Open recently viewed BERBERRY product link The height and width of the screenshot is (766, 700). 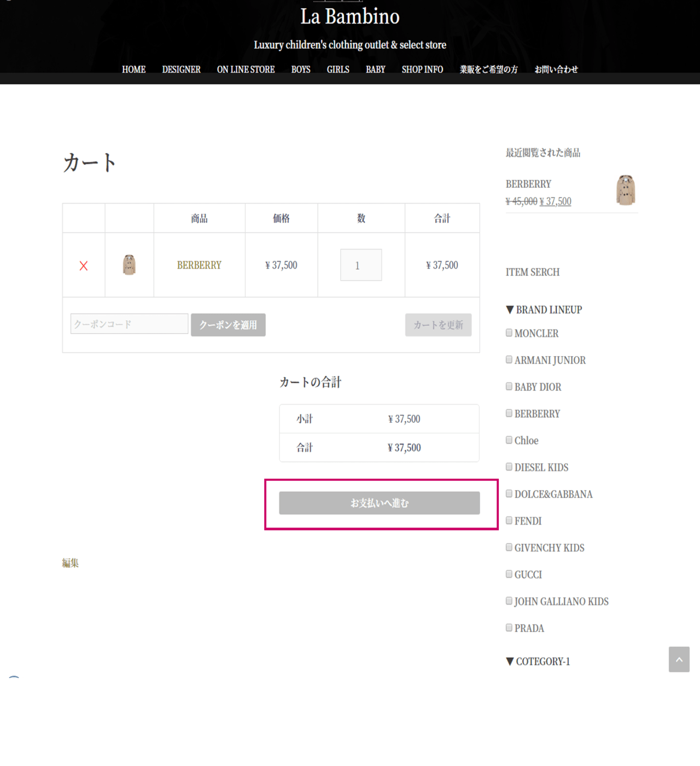pos(528,184)
